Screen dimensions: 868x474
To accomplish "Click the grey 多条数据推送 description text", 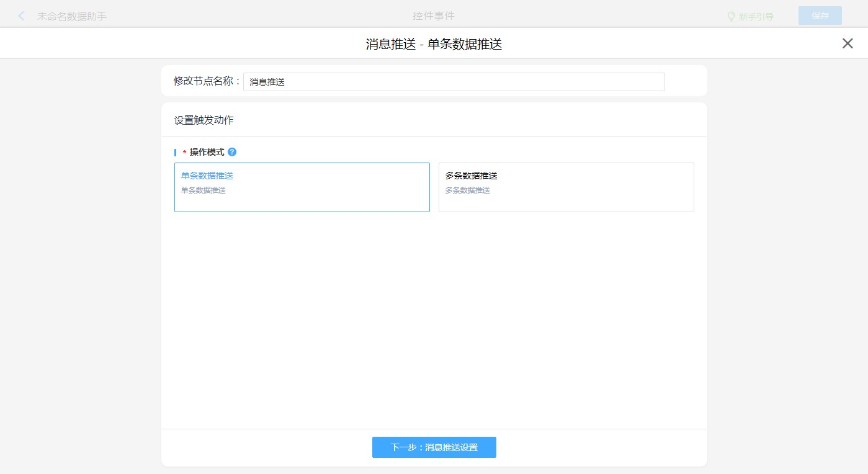I will click(x=467, y=190).
